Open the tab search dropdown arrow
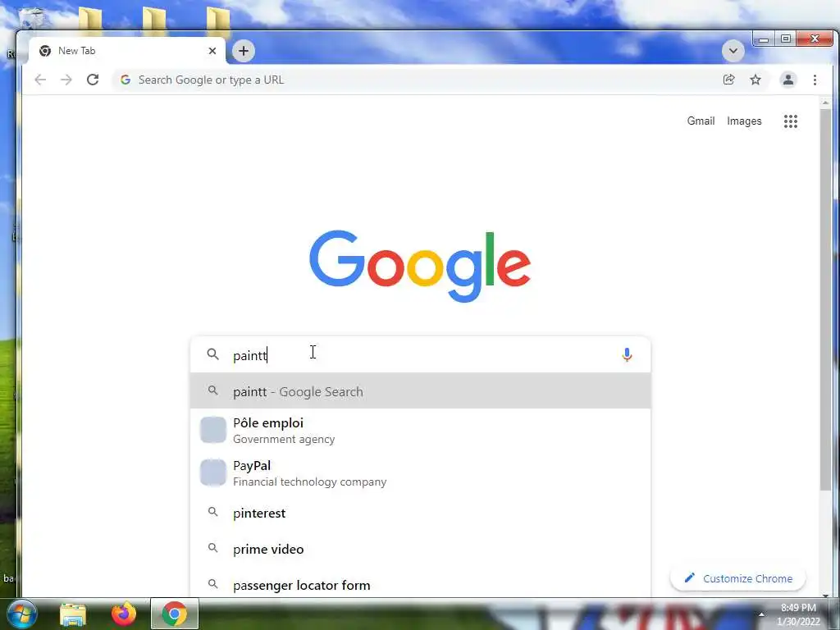Image resolution: width=840 pixels, height=630 pixels. click(x=733, y=51)
